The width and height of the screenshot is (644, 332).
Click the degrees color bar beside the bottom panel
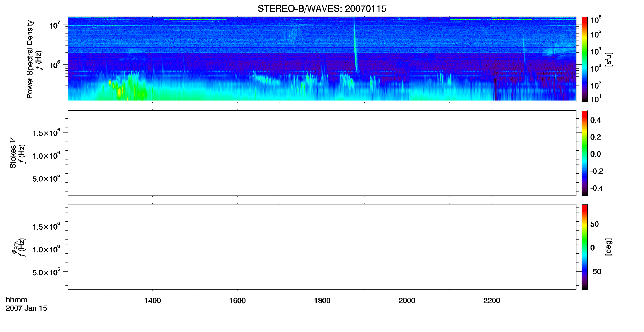click(x=585, y=247)
